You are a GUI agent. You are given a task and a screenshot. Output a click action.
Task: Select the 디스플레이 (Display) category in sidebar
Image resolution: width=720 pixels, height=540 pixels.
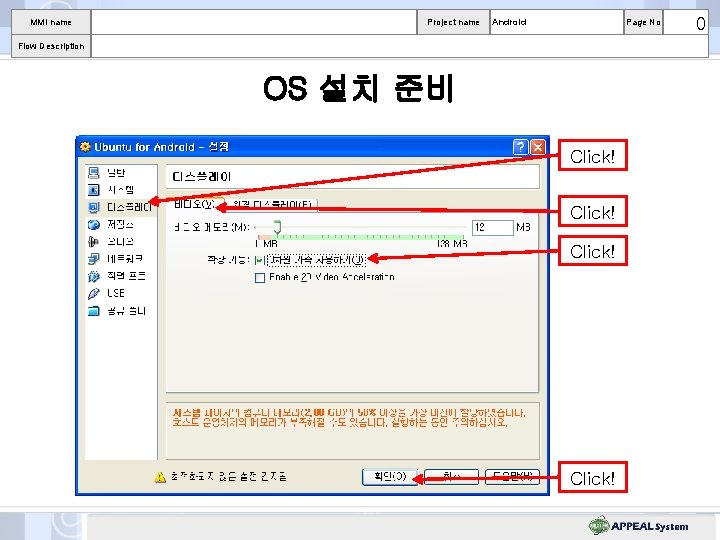(120, 207)
